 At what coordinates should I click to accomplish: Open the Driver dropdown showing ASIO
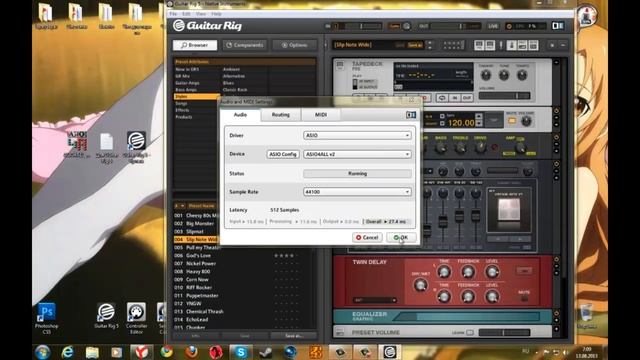click(x=357, y=135)
